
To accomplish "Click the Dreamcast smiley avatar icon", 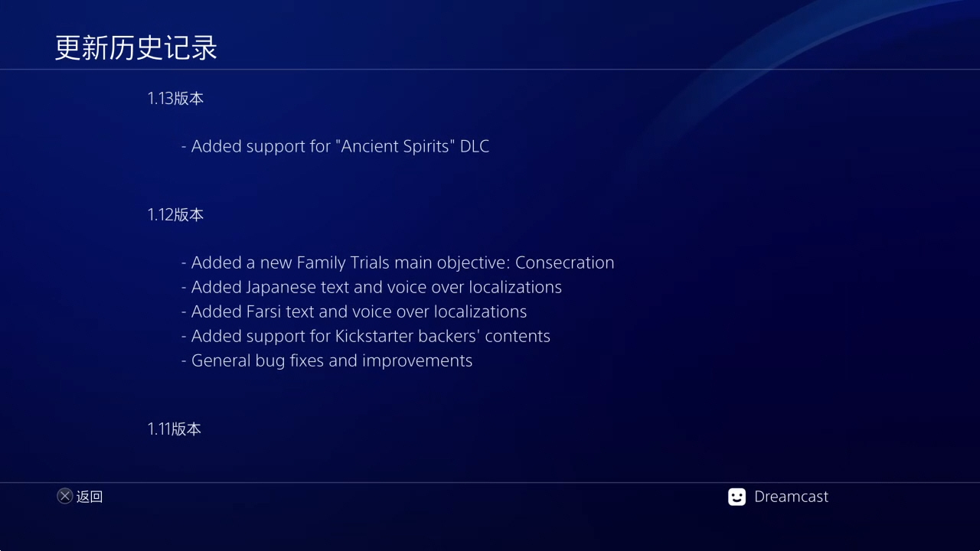I will tap(737, 497).
